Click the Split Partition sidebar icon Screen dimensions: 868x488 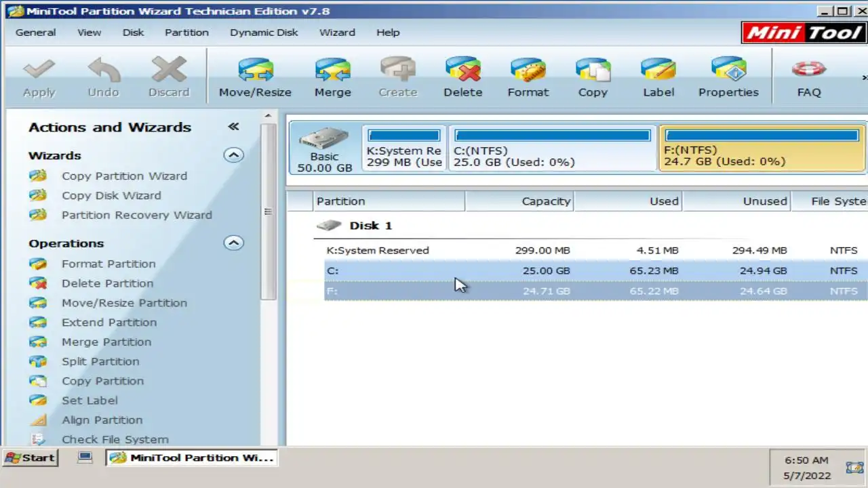point(38,362)
